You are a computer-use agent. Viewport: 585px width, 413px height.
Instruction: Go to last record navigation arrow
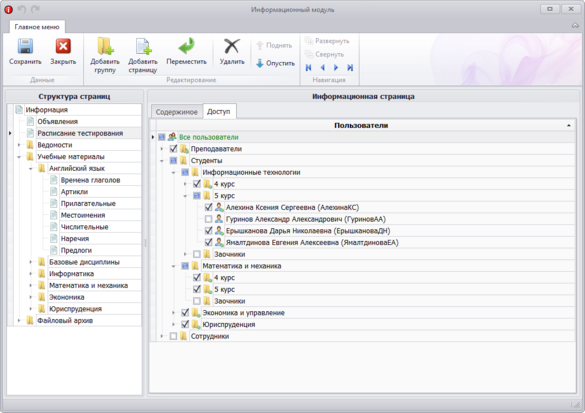tap(350, 68)
